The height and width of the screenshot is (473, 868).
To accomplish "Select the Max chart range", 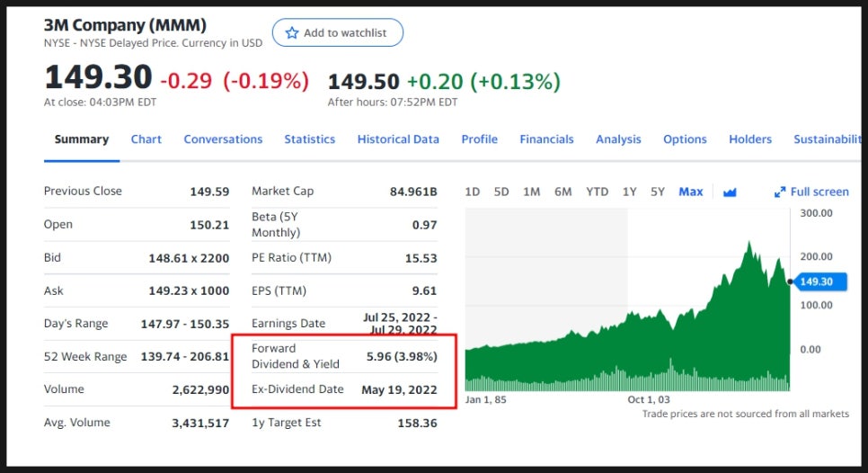I will tap(691, 192).
